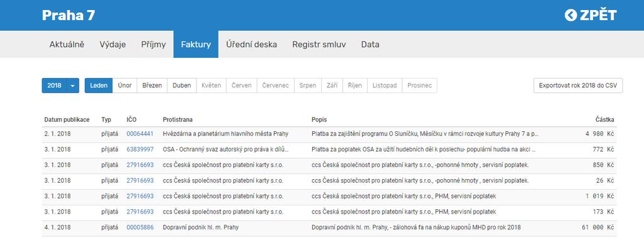This screenshot has height=240, width=644.
Task: Choose the Únor month filter
Action: pyautogui.click(x=125, y=85)
